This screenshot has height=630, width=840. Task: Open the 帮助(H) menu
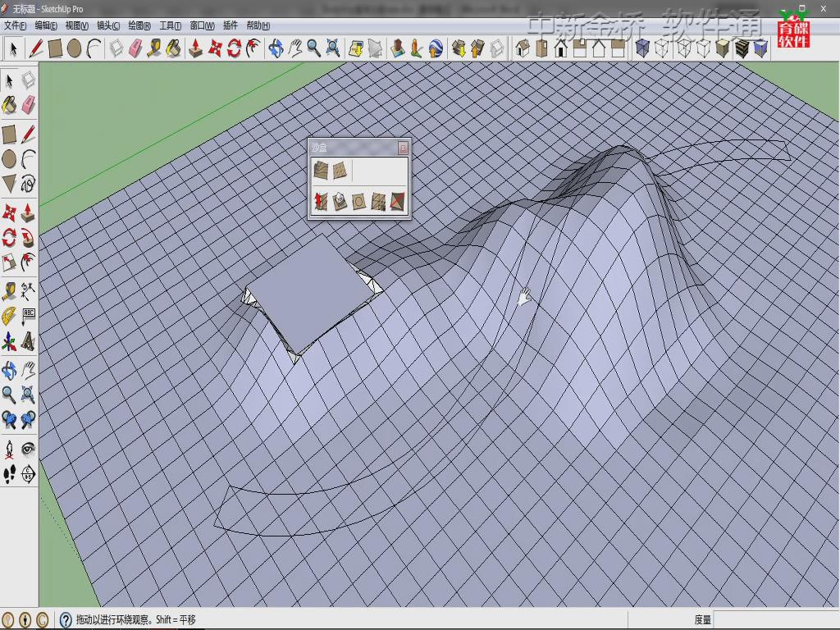[258, 25]
